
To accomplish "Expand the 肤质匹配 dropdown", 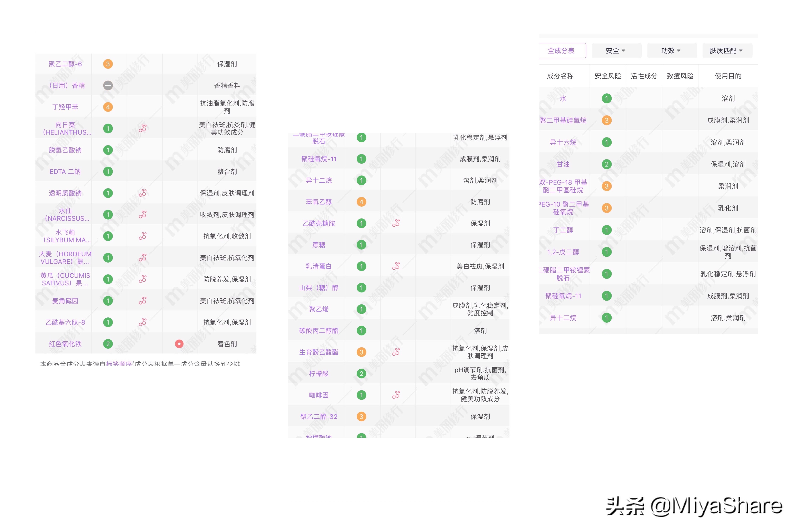I will (x=727, y=50).
